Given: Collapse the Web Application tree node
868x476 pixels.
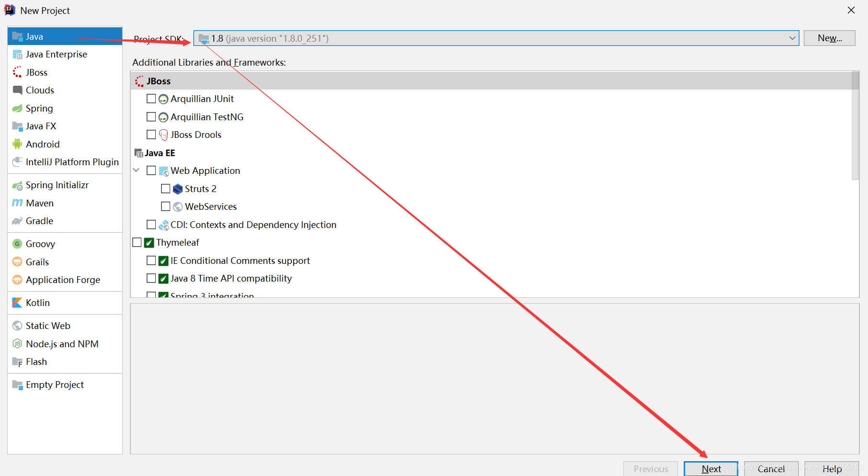Looking at the screenshot, I should coord(136,170).
